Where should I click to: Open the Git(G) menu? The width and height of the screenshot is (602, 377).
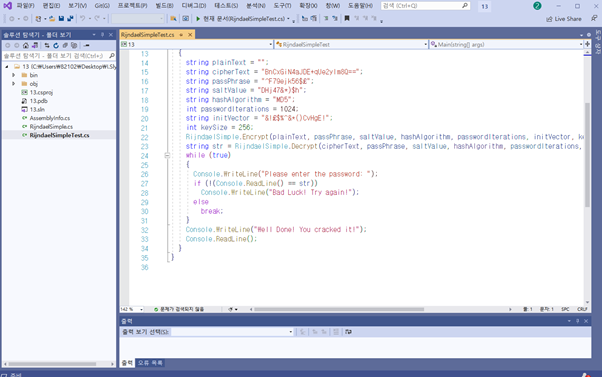click(x=102, y=6)
